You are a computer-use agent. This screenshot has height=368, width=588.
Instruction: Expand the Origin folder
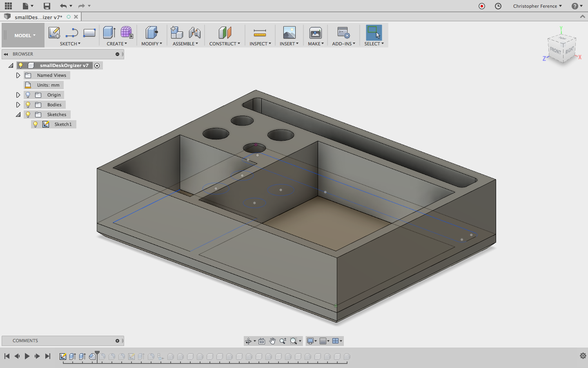coord(18,95)
